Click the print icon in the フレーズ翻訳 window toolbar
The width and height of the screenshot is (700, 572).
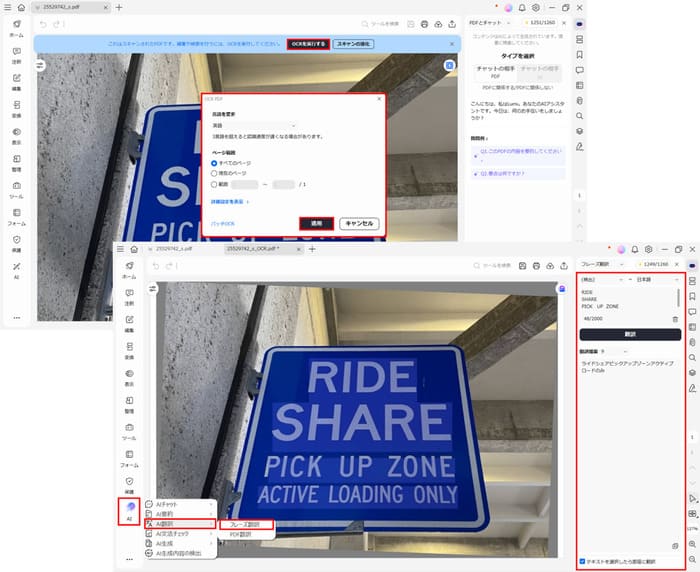tap(539, 264)
